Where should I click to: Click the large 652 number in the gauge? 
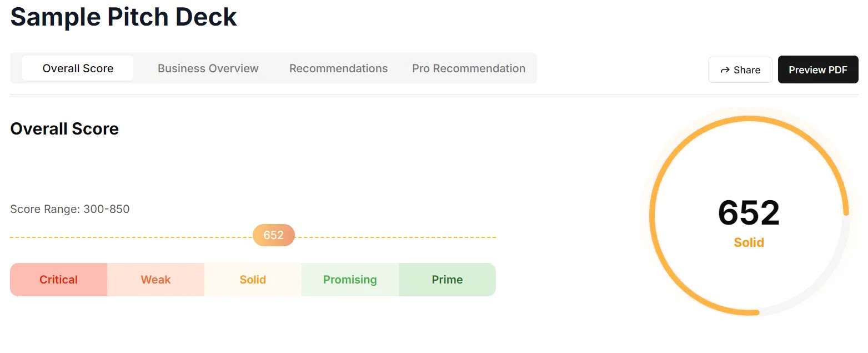click(749, 213)
